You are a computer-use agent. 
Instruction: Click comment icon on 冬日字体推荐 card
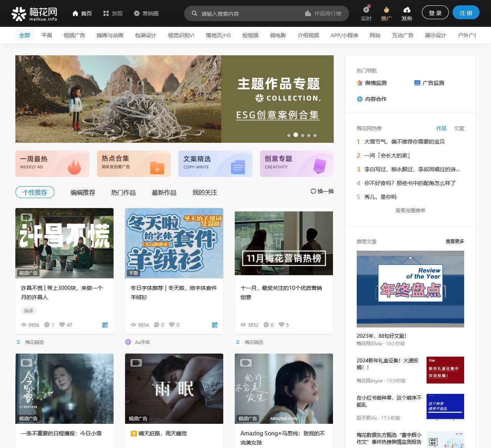click(157, 325)
